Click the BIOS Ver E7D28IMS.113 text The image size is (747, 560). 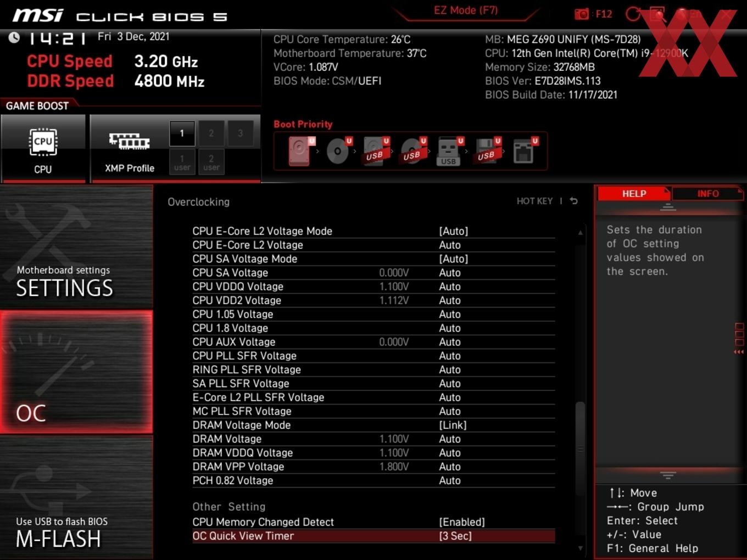pos(543,81)
